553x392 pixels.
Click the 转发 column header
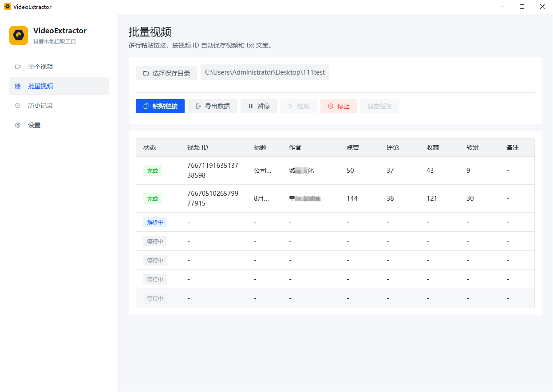pyautogui.click(x=473, y=147)
